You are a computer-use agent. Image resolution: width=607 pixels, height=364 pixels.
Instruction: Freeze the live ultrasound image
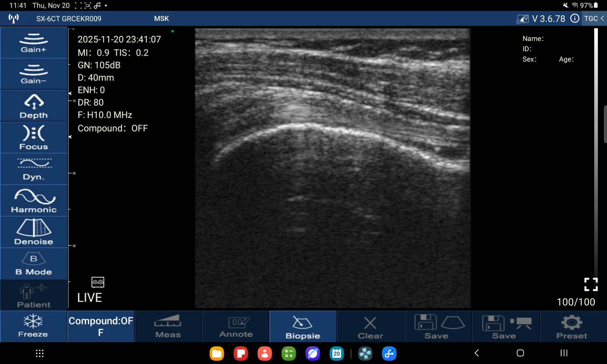(x=33, y=326)
